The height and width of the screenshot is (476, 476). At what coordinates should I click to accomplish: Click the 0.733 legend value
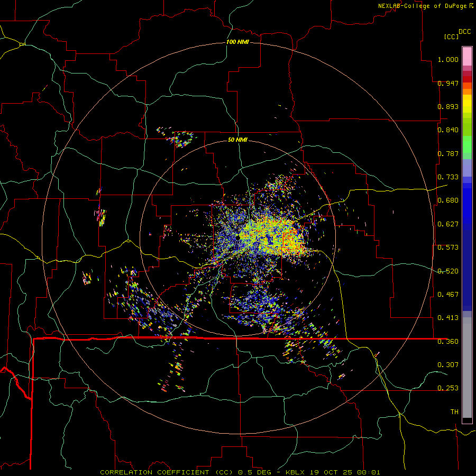[448, 177]
